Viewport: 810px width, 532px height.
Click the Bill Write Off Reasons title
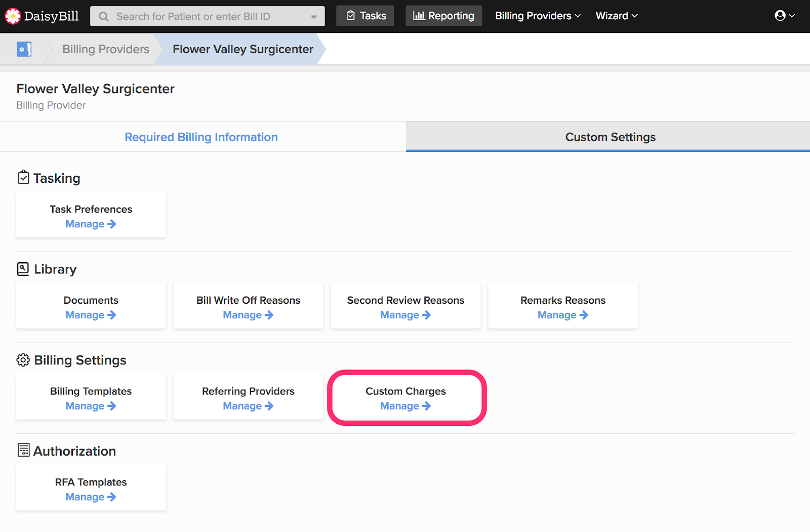[249, 300]
